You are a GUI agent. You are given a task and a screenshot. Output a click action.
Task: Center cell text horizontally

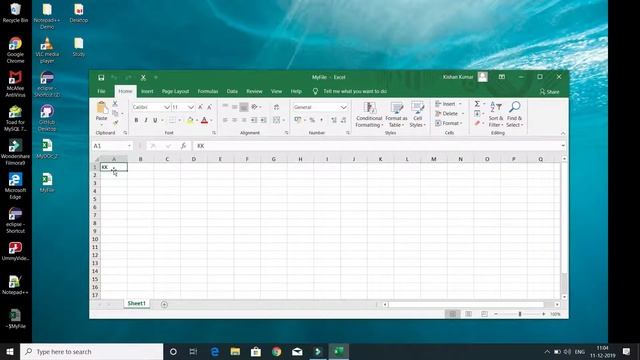234,120
